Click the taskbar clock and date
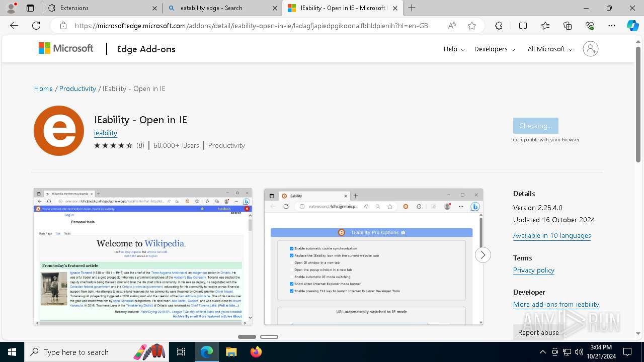The height and width of the screenshot is (362, 644). click(x=601, y=352)
